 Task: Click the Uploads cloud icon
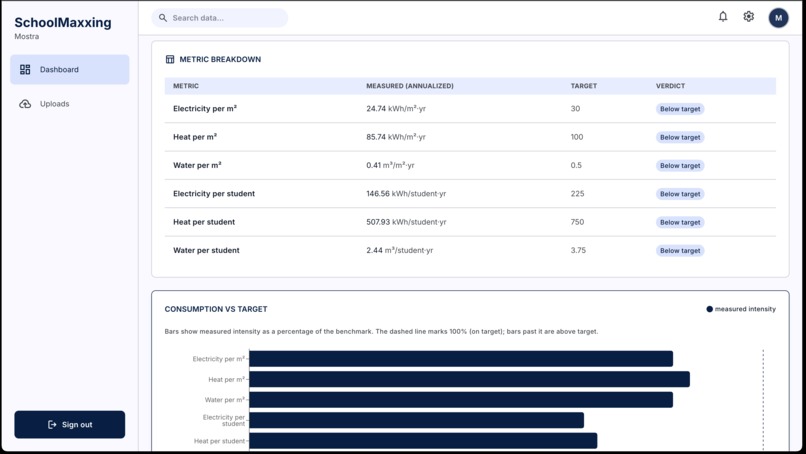[25, 104]
